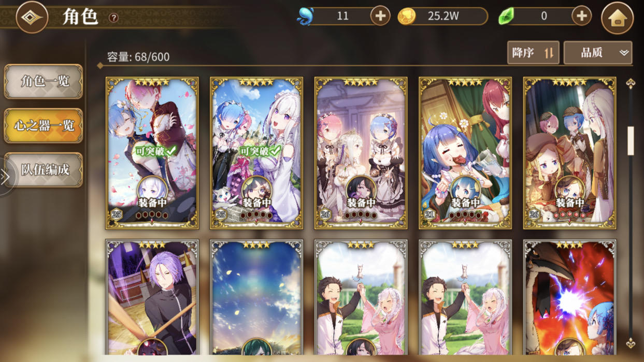Click the card list scrollbar handle
This screenshot has width=644, height=362.
point(631,140)
